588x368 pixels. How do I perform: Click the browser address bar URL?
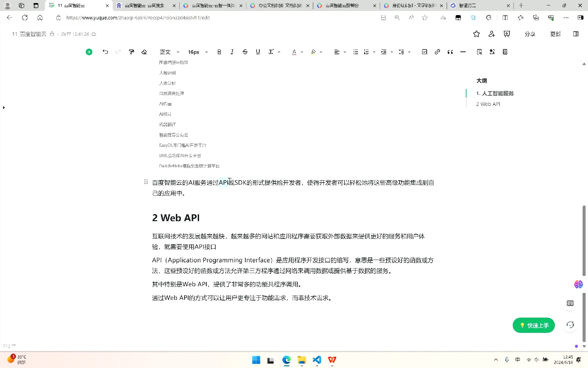pyautogui.click(x=138, y=18)
